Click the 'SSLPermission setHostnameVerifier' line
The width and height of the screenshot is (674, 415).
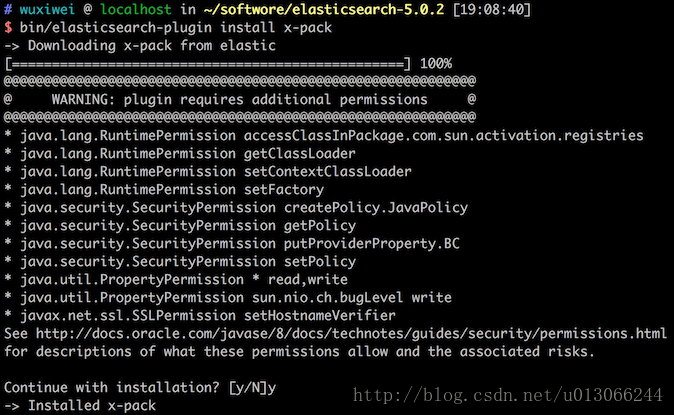[200, 316]
